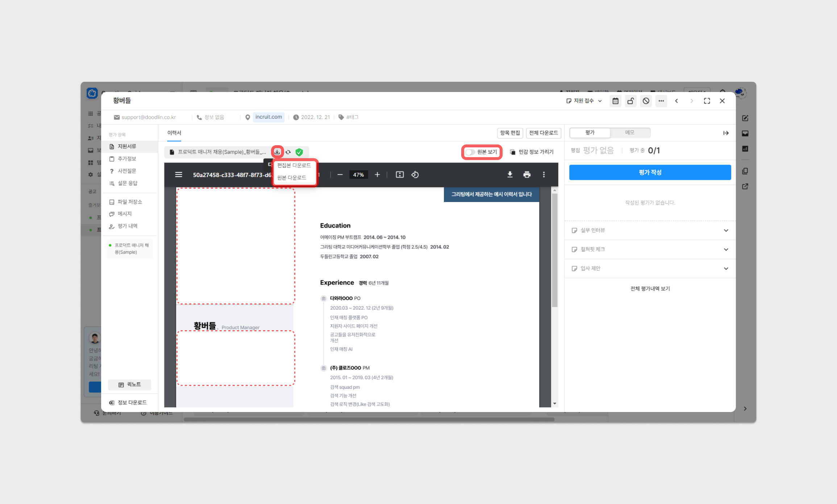Click the reject (prohibited circle) icon
The height and width of the screenshot is (504, 837).
click(646, 101)
